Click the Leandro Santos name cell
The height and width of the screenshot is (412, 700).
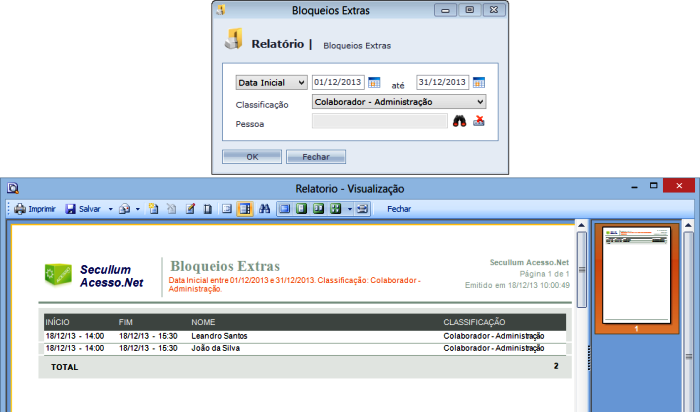tap(219, 336)
